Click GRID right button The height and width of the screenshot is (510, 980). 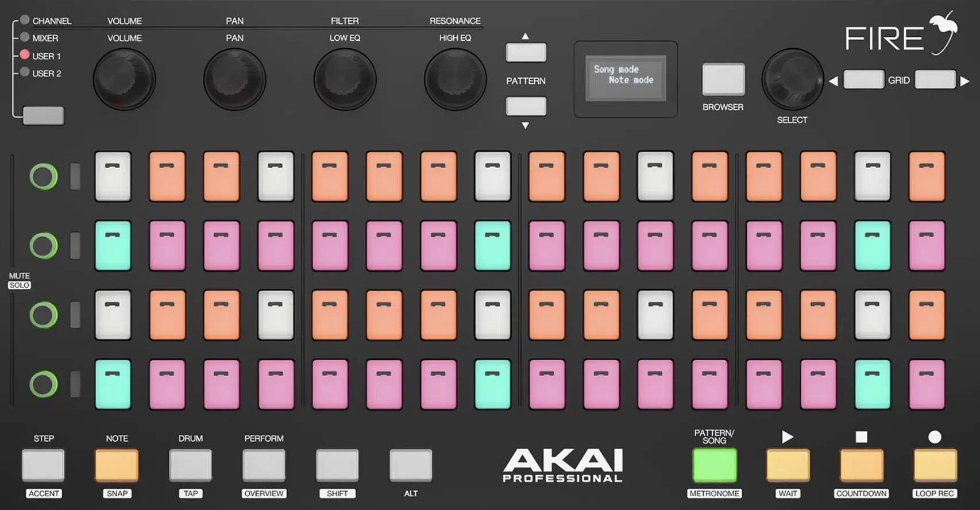(935, 80)
